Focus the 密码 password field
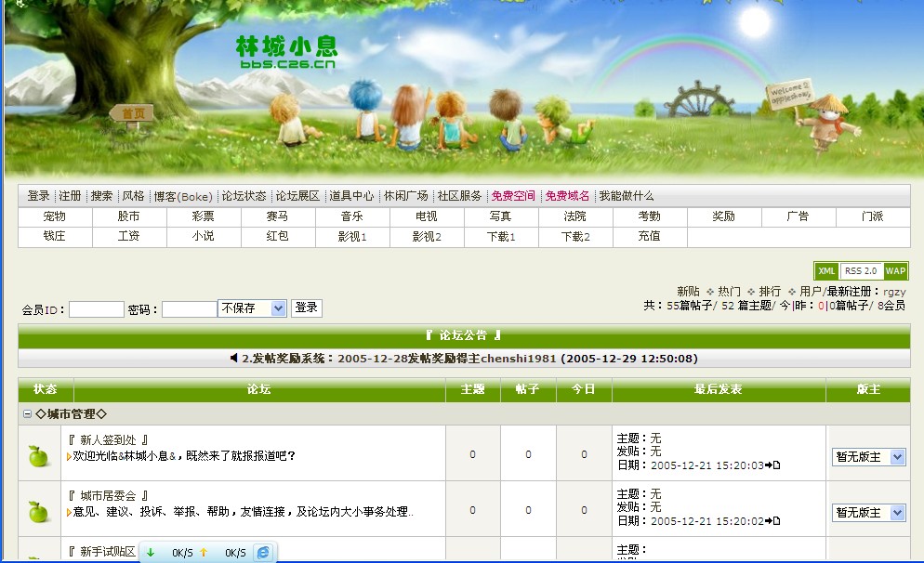 tap(189, 309)
